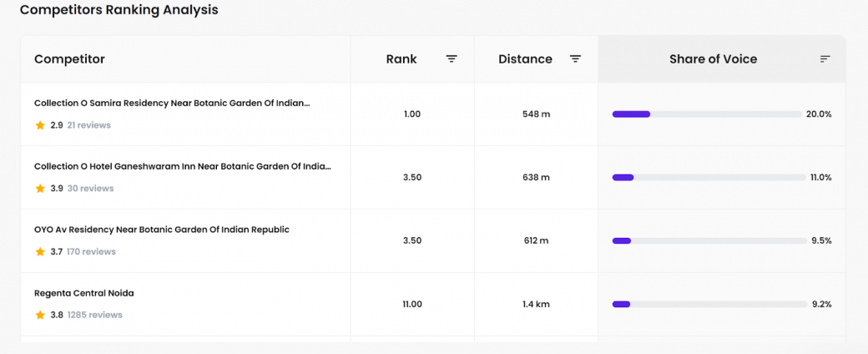868x354 pixels.
Task: Click the Distance column sort icon
Action: click(x=576, y=59)
